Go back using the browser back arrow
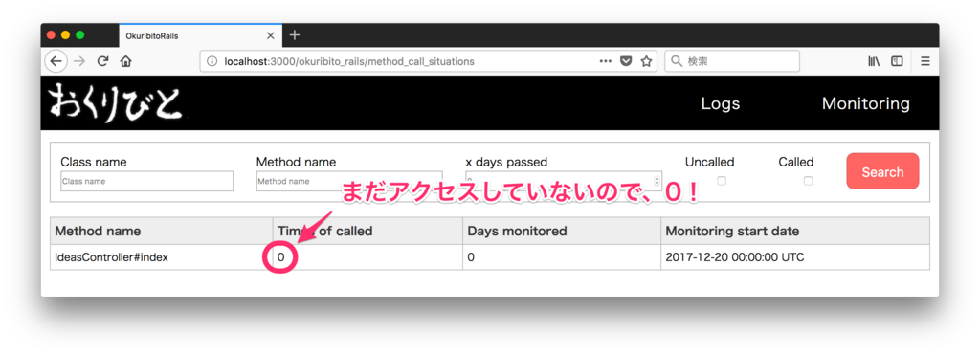Screen dimensions: 980x355 click(56, 61)
